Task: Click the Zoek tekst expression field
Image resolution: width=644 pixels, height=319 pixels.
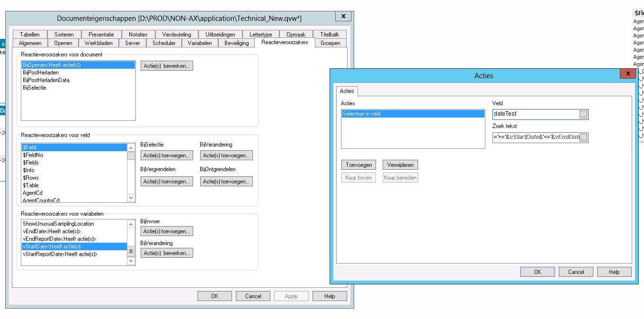Action: [536, 137]
